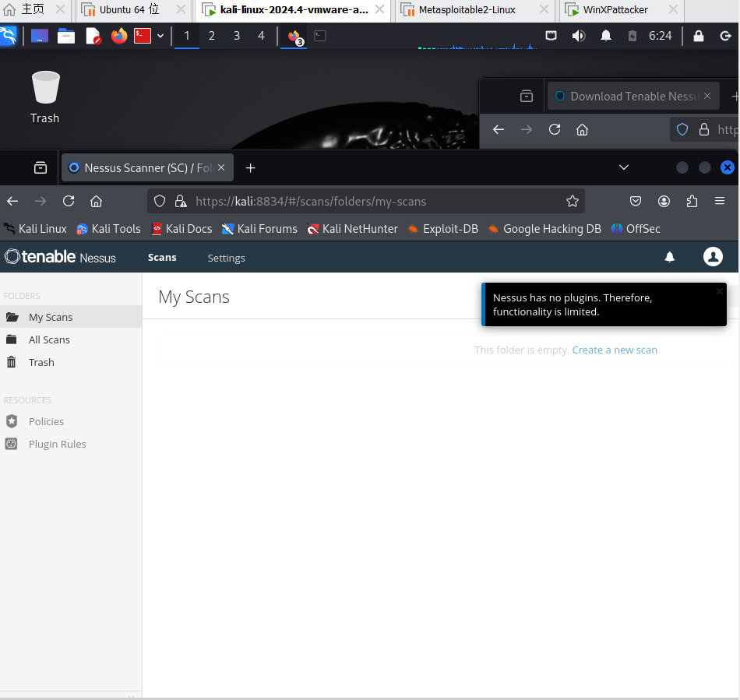Select the Trash desktop icon
Viewport: 740px width, 700px height.
[45, 97]
